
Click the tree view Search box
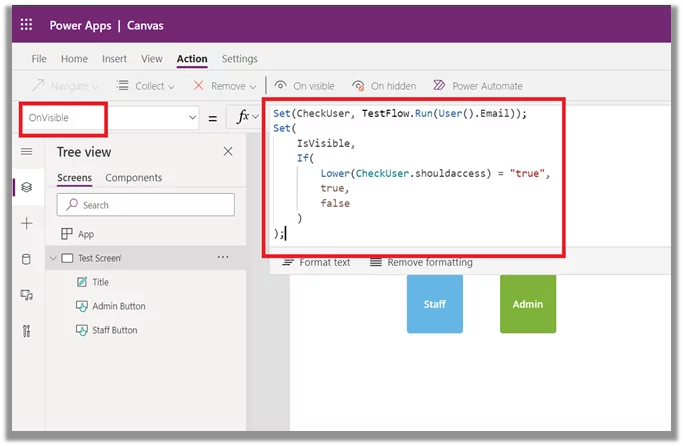click(145, 205)
